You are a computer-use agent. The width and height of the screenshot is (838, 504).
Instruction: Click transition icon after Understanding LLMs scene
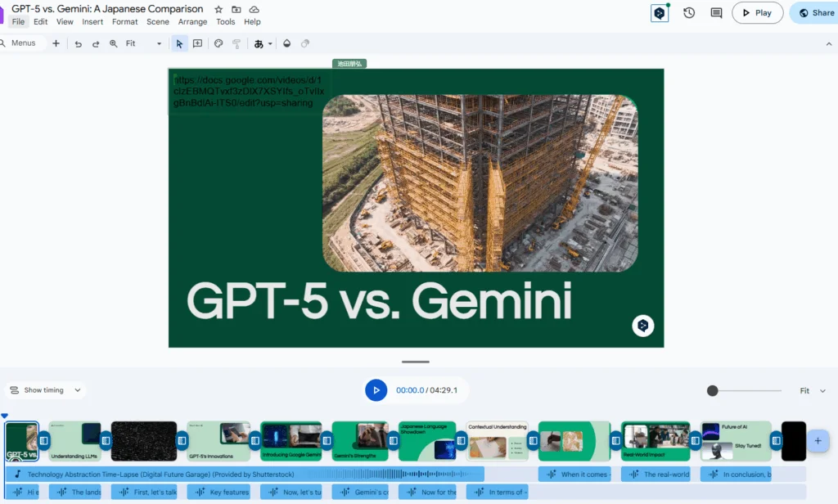click(106, 441)
